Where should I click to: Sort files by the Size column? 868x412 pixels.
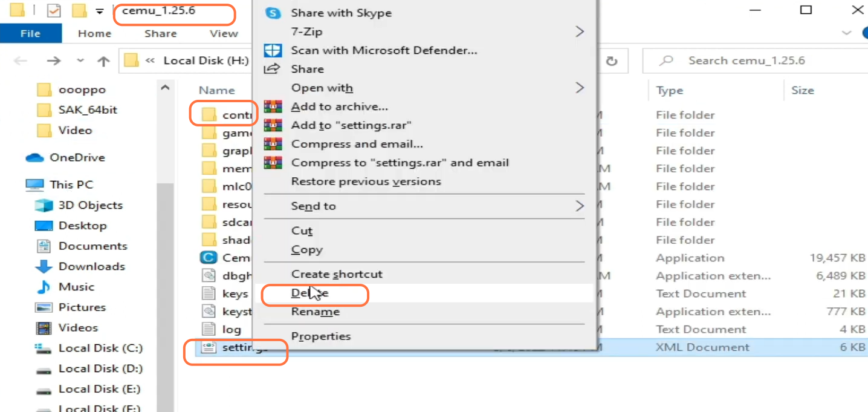803,90
